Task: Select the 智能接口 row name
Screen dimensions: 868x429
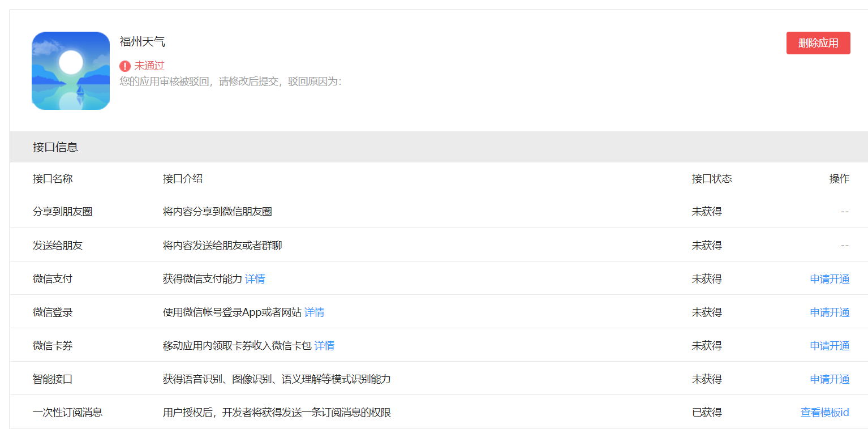Action: [53, 379]
